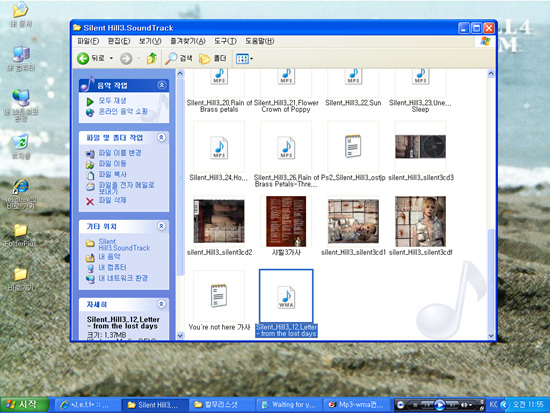Click next track on taskbar player
The width and height of the screenshot is (550, 413).
pyautogui.click(x=452, y=405)
